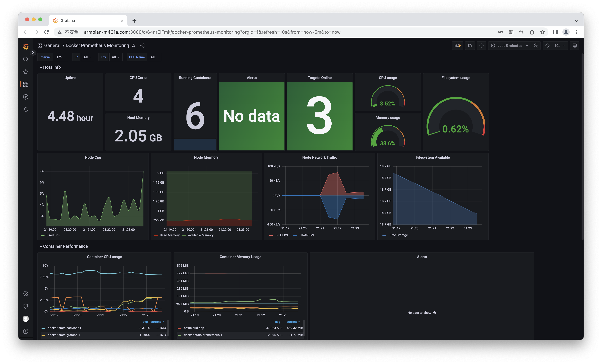Open the Chrome three-dot menu
The height and width of the screenshot is (364, 602).
pyautogui.click(x=576, y=32)
